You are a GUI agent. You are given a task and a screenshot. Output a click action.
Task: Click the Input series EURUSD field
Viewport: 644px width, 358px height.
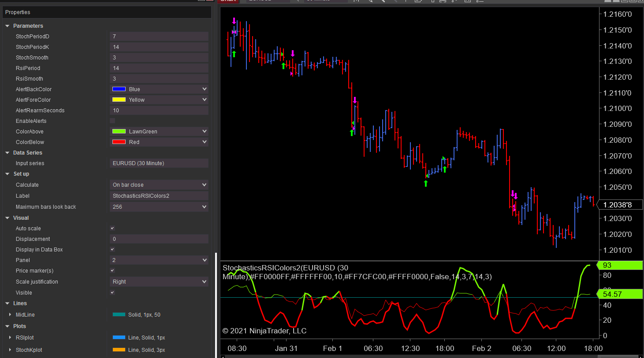pos(159,163)
